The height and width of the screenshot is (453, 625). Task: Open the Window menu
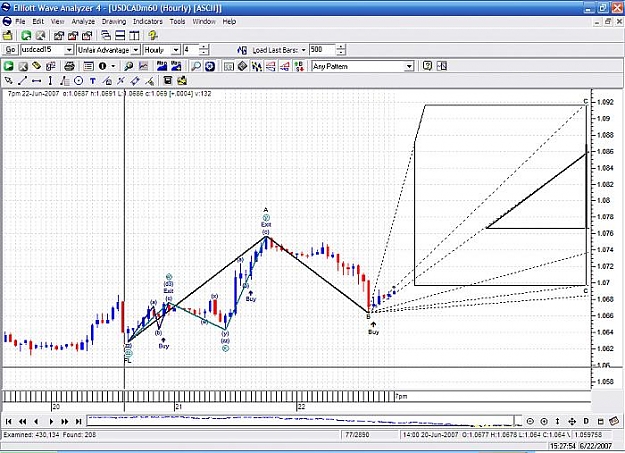click(x=204, y=22)
